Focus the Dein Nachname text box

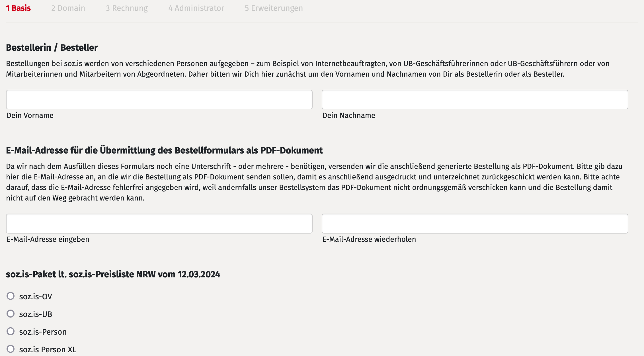[x=475, y=100]
